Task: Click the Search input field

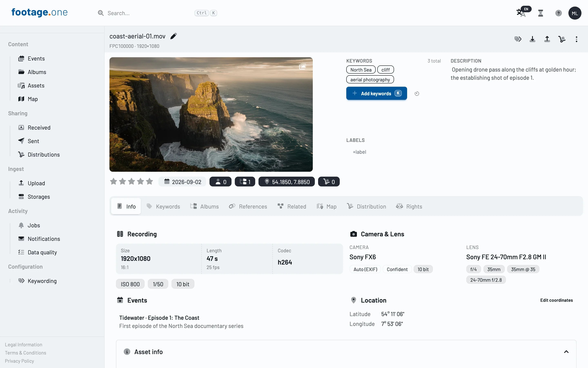Action: pos(157,13)
